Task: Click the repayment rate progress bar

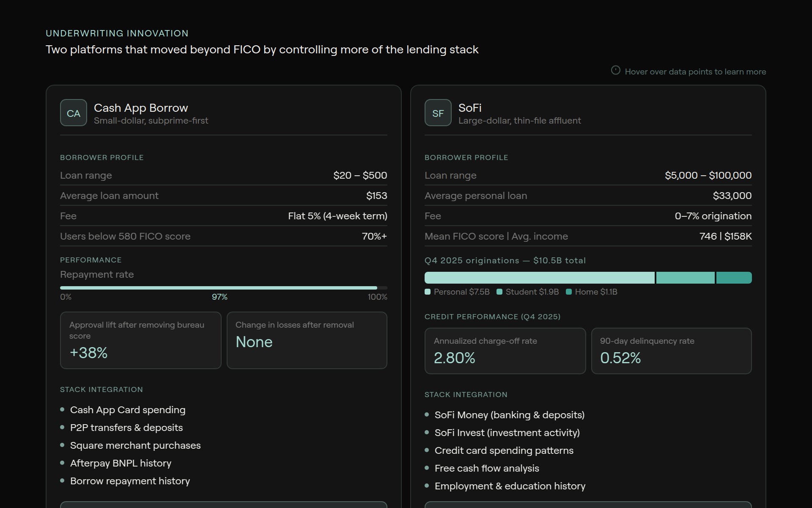Action: pyautogui.click(x=223, y=288)
